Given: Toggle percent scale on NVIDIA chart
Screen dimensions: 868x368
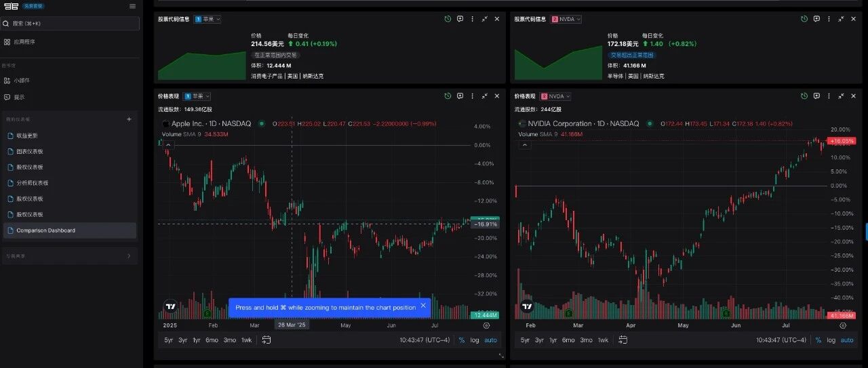Looking at the screenshot, I should 818,340.
